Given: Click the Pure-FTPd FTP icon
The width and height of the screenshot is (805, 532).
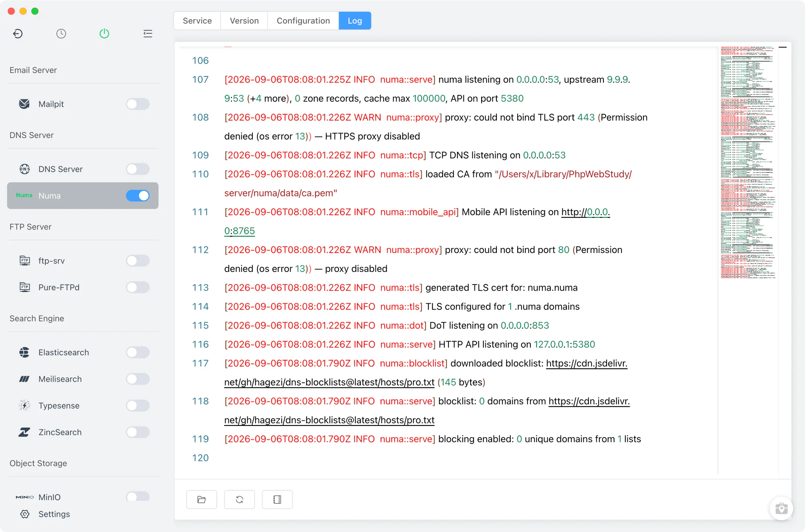Looking at the screenshot, I should [24, 287].
